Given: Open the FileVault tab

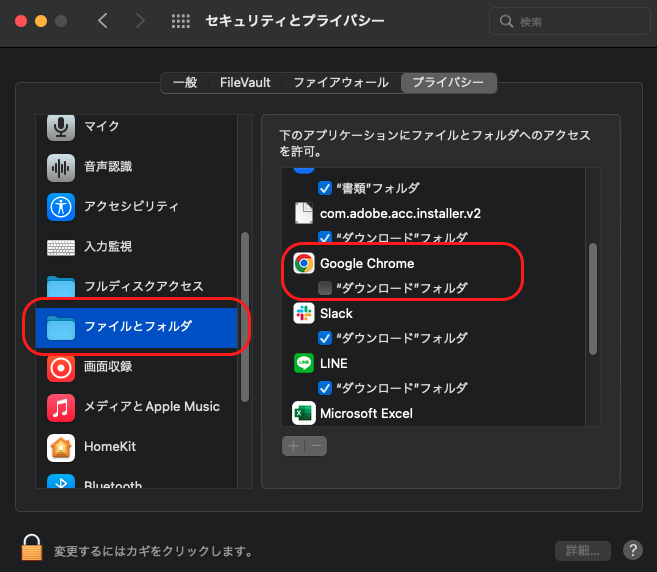Looking at the screenshot, I should coord(245,83).
